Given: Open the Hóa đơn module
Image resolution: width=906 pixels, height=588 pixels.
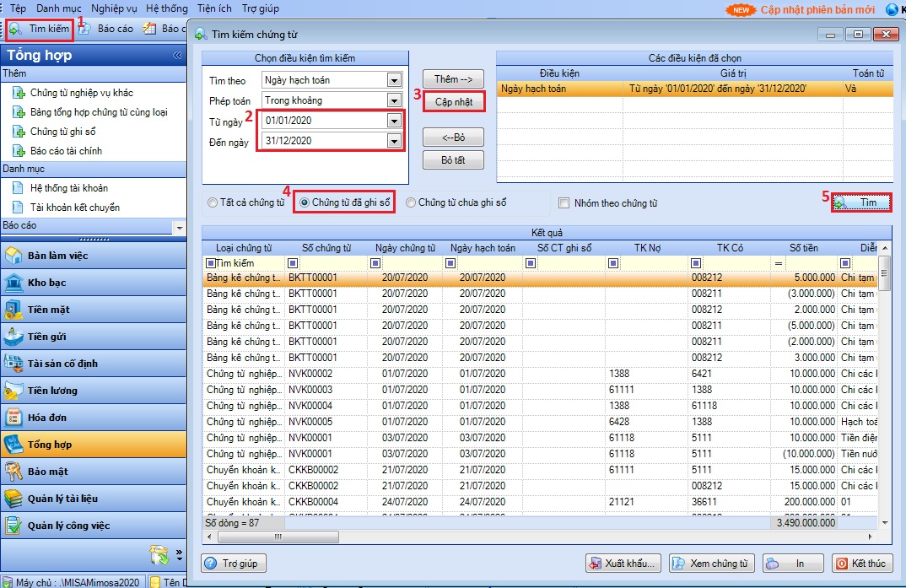Looking at the screenshot, I should tap(49, 418).
